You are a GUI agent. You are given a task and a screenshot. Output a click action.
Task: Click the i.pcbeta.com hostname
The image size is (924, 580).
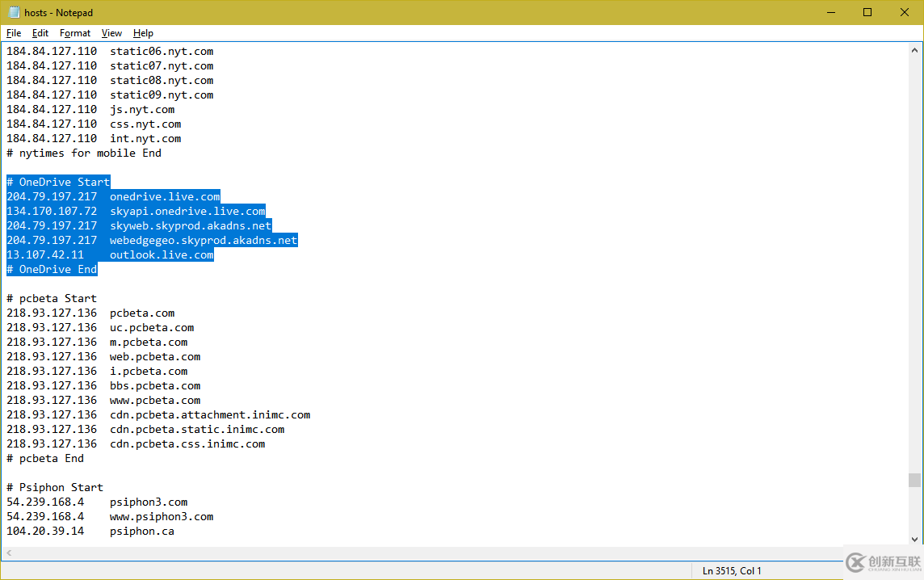point(149,372)
